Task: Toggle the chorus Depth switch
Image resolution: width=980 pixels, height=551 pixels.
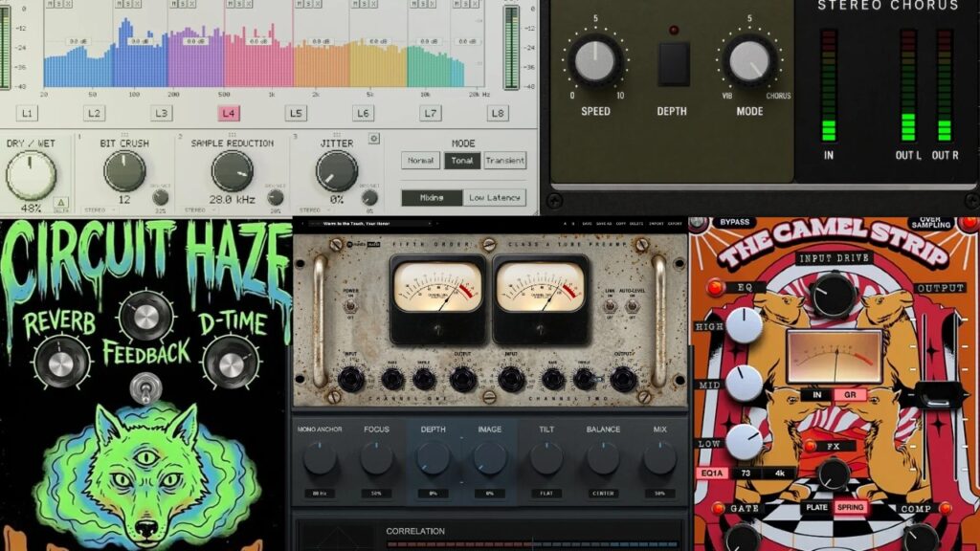Action: tap(674, 64)
